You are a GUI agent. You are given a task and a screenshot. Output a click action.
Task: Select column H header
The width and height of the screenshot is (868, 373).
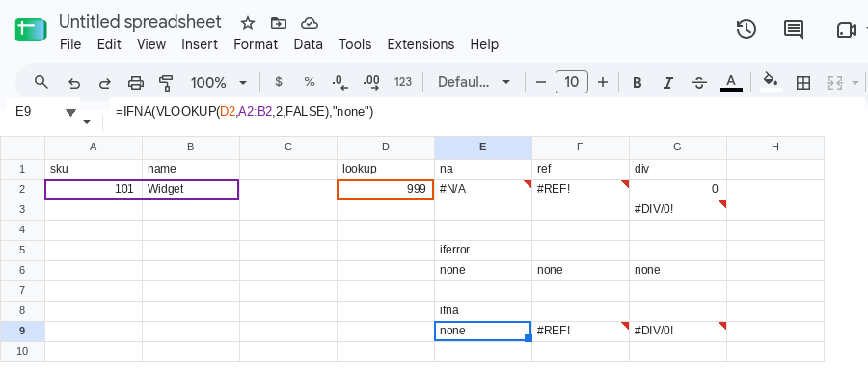click(x=775, y=147)
